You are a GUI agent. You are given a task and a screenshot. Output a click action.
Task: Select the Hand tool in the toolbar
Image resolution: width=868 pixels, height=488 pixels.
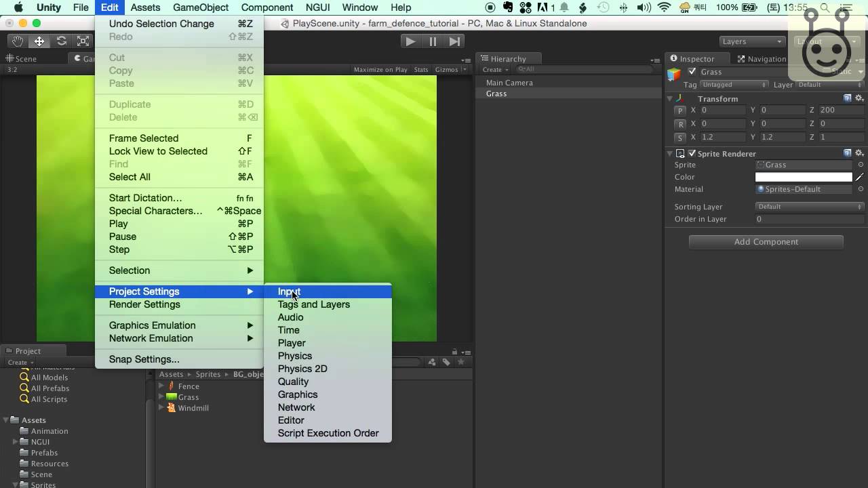pos(17,41)
